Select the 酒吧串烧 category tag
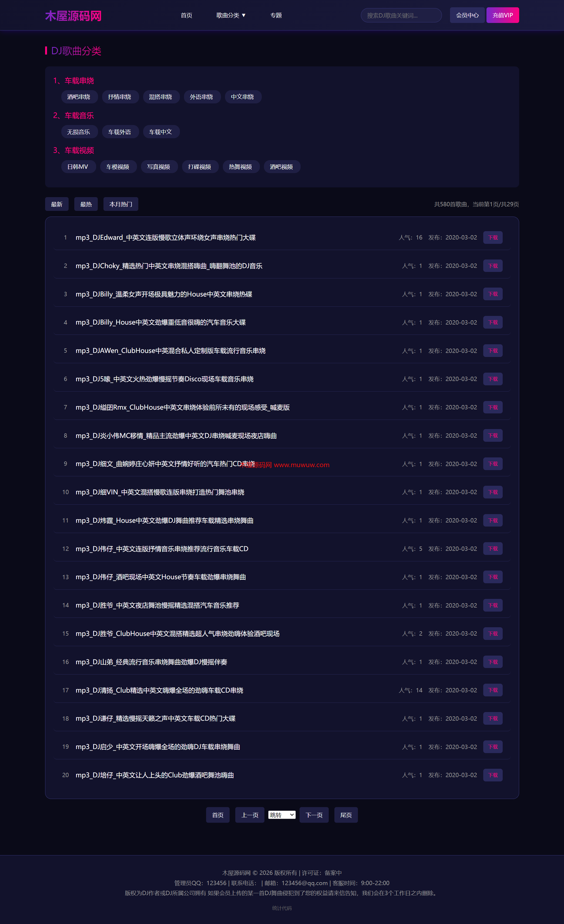Viewport: 564px width, 924px height. [79, 97]
